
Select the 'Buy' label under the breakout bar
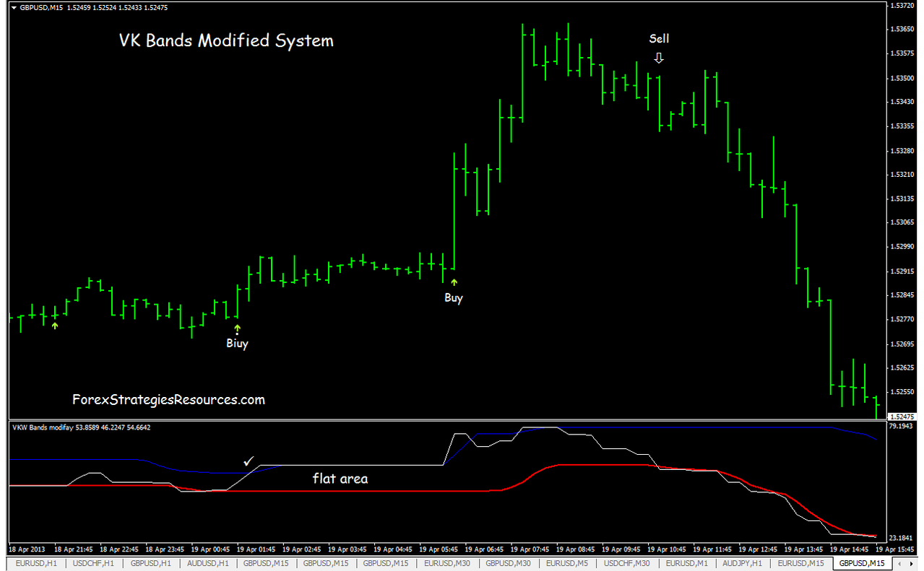[454, 298]
